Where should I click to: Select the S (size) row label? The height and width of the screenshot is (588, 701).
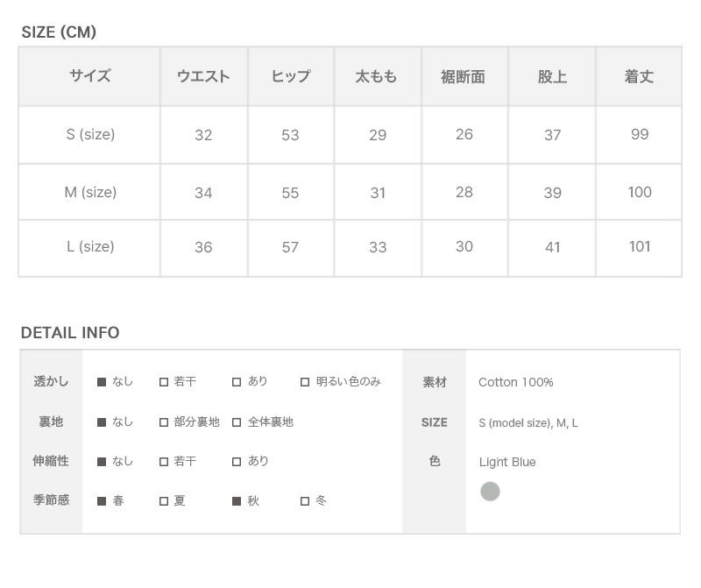90,135
